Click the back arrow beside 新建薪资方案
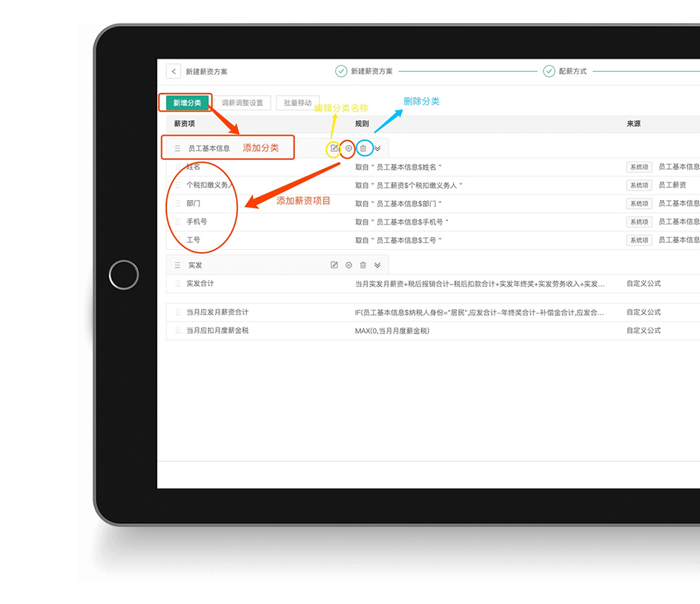This screenshot has width=700, height=604. point(174,71)
